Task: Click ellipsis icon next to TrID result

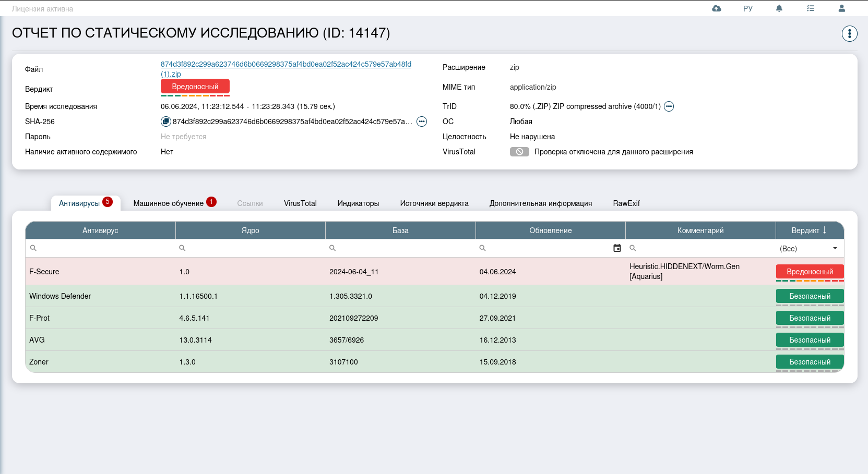Action: pyautogui.click(x=669, y=106)
